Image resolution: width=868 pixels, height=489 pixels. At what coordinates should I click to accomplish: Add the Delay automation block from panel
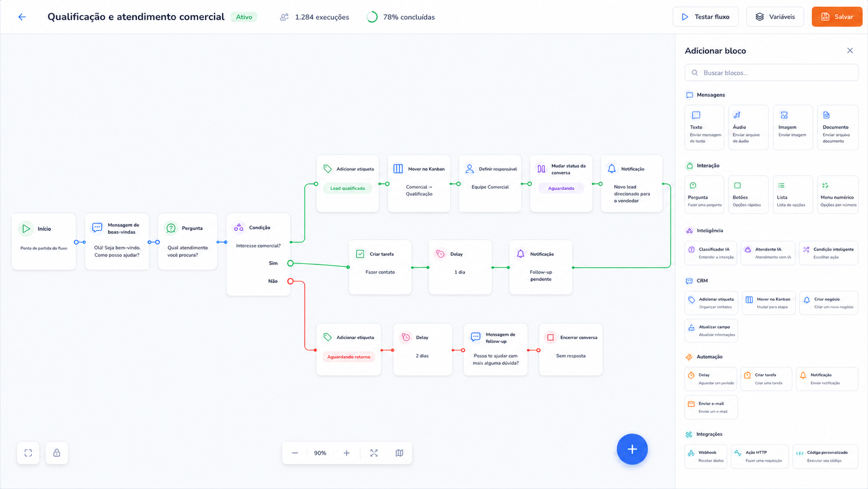[710, 379]
